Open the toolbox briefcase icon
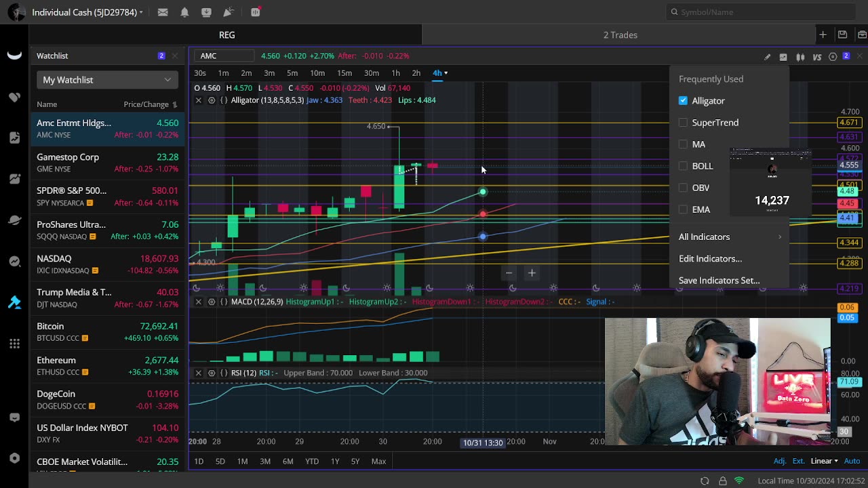 tap(862, 35)
